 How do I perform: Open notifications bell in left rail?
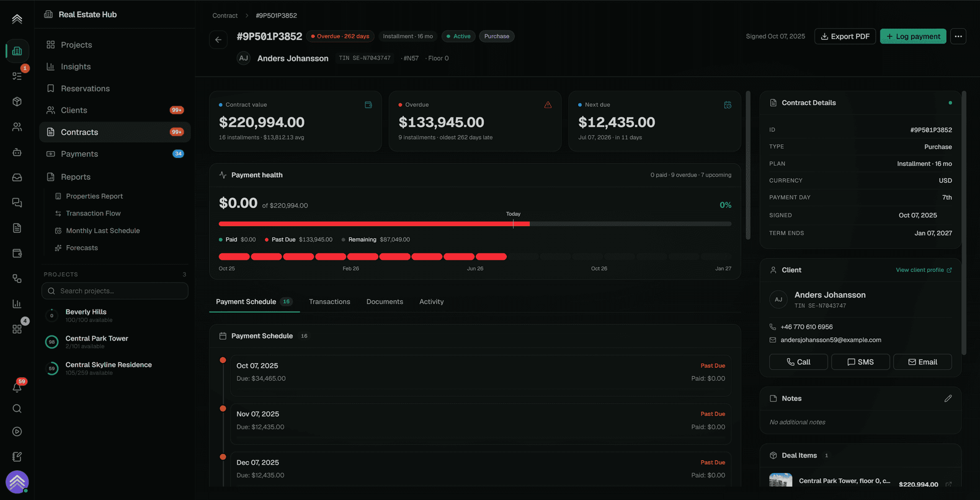[17, 387]
